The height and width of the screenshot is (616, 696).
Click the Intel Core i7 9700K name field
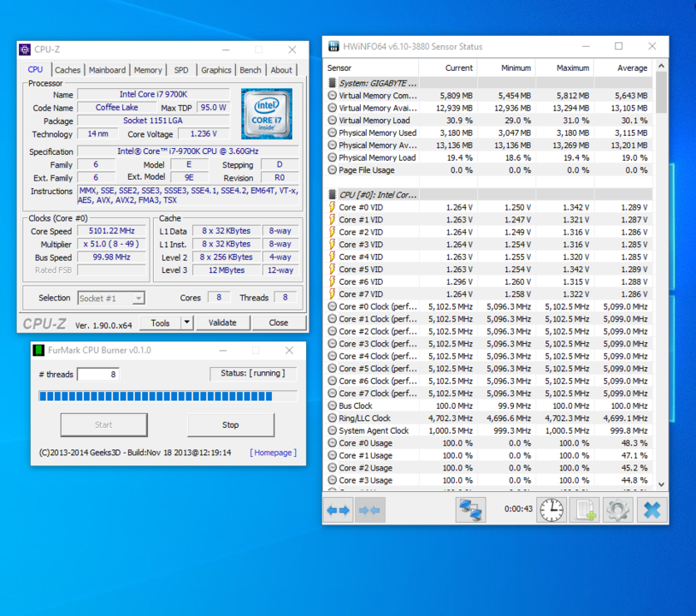[x=153, y=94]
